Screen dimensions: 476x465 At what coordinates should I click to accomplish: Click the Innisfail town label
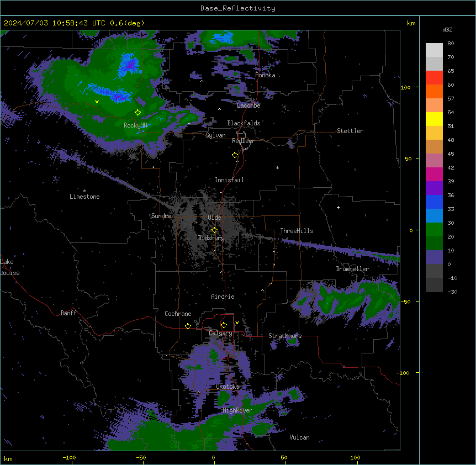pyautogui.click(x=230, y=180)
